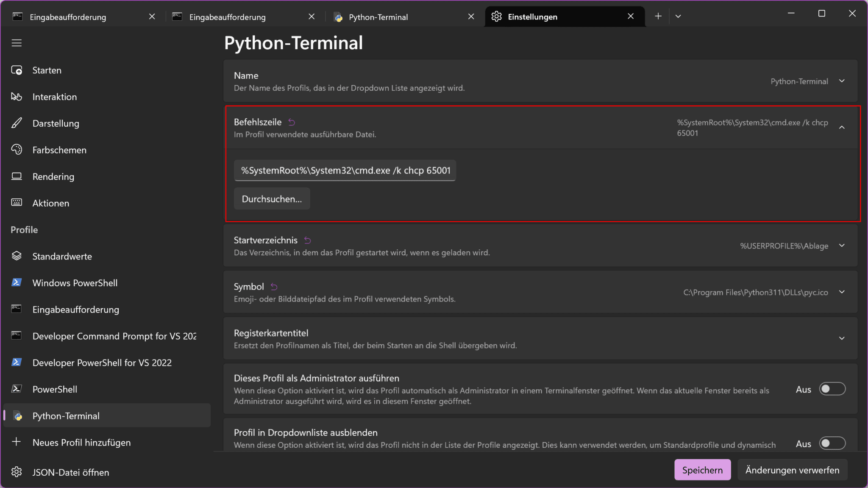The image size is (868, 488).
Task: Select Rendering via the monitor icon
Action: pos(16,176)
